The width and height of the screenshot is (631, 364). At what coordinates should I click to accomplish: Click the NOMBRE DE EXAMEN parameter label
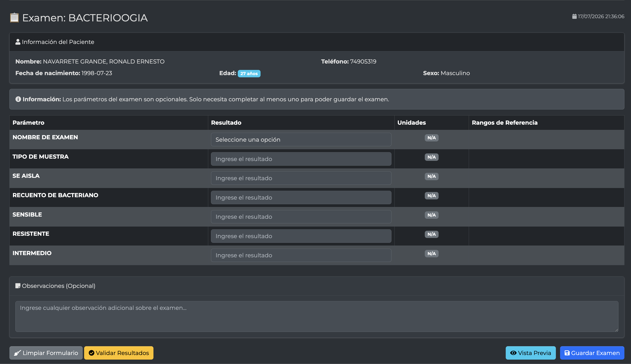[x=45, y=137]
